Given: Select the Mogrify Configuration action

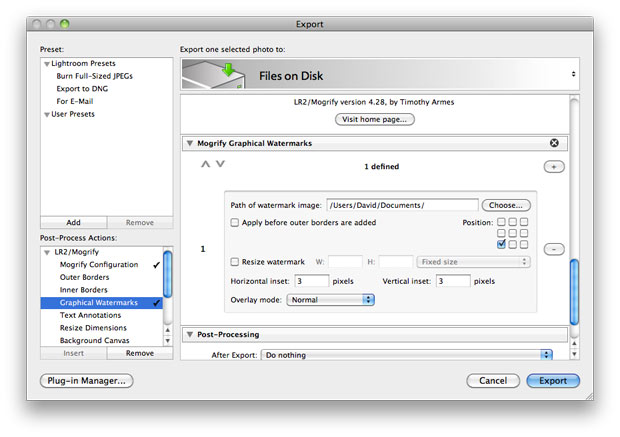Looking at the screenshot, I should 99,265.
